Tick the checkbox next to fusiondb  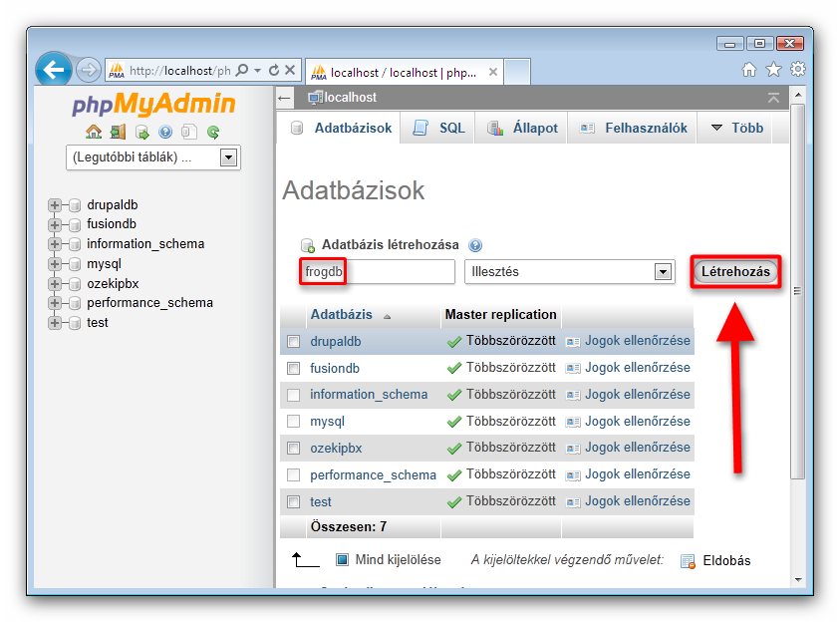294,369
